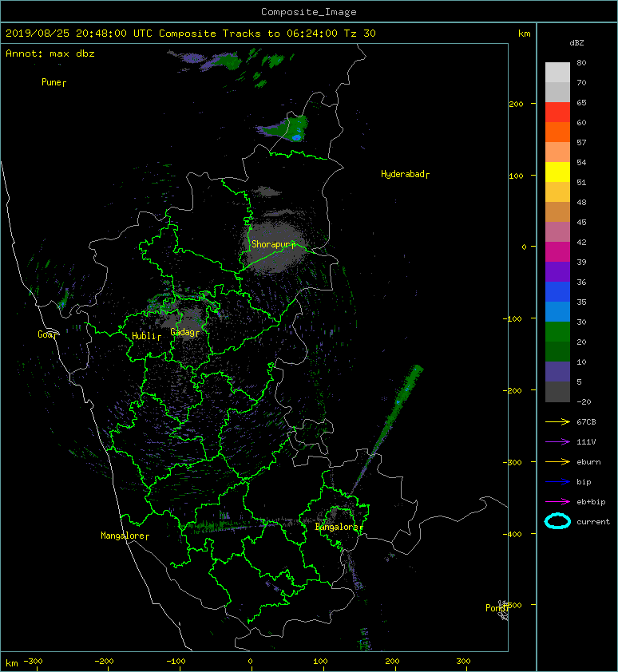Click the red 65 dBZ swatch
Image resolution: width=618 pixels, height=672 pixels.
click(557, 113)
